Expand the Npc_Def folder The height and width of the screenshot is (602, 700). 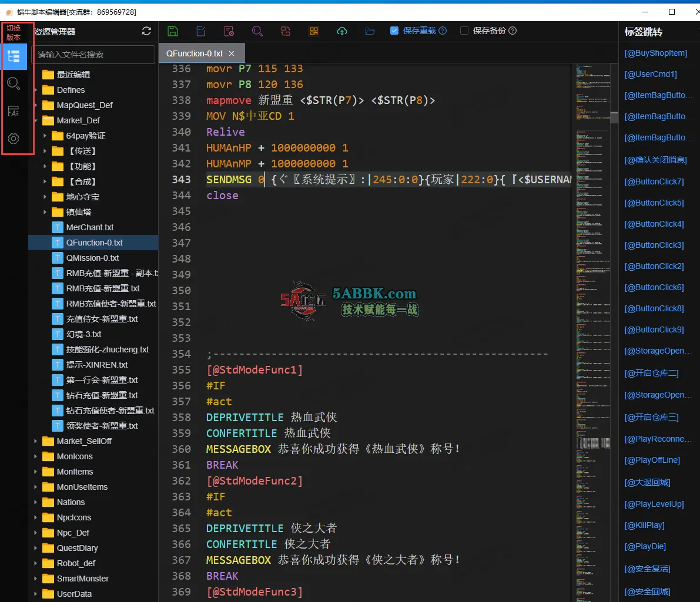coord(35,532)
